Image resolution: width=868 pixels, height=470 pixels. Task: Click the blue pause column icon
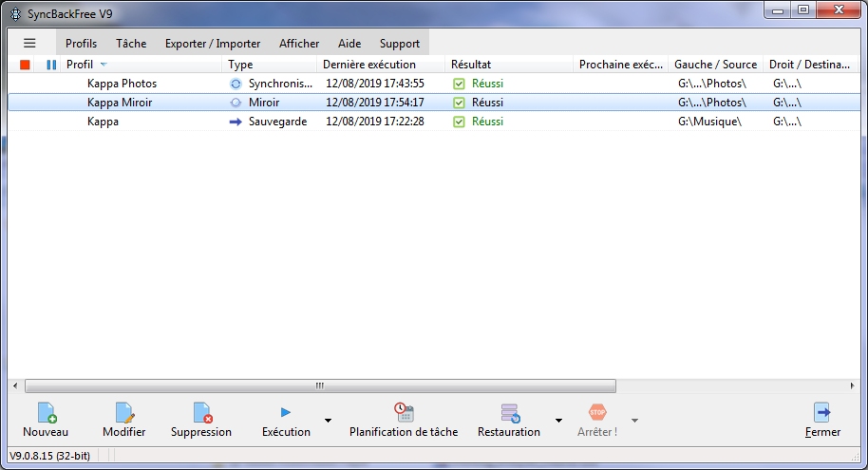[51, 65]
